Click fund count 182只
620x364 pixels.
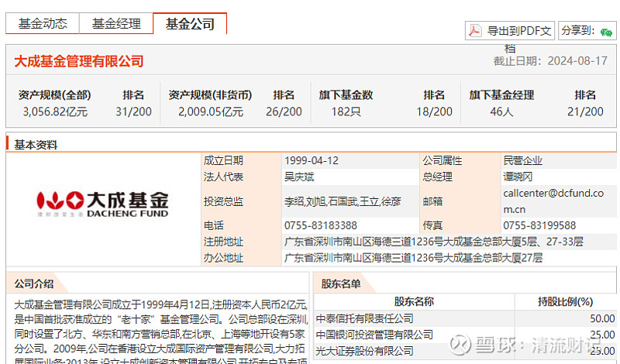(x=346, y=112)
